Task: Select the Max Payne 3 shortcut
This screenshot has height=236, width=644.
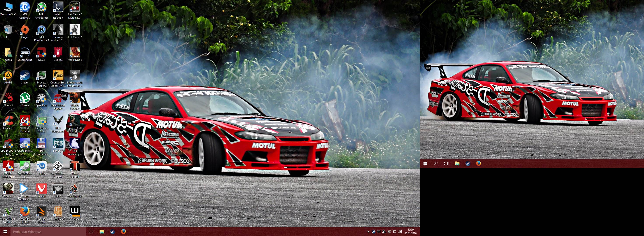Action: (x=75, y=55)
